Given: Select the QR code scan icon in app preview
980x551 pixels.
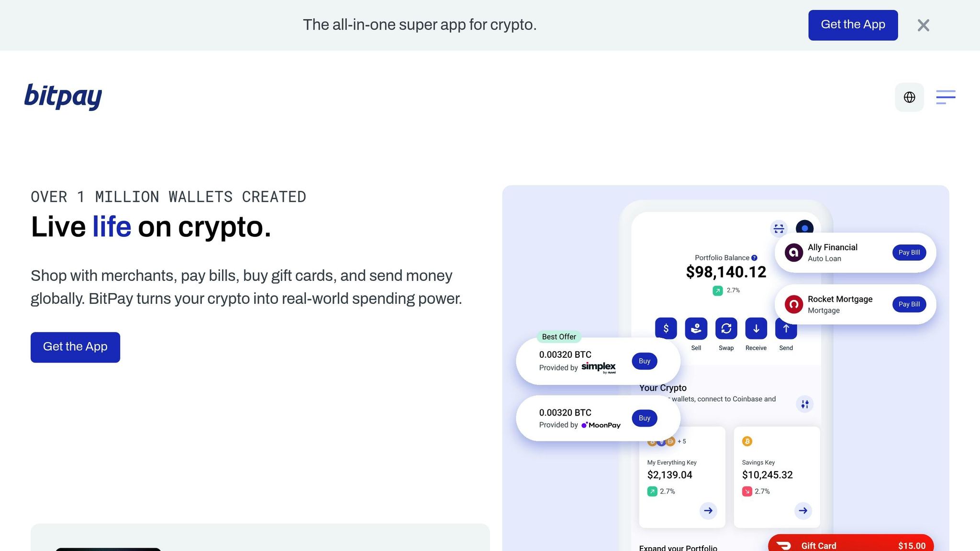Looking at the screenshot, I should click(779, 229).
